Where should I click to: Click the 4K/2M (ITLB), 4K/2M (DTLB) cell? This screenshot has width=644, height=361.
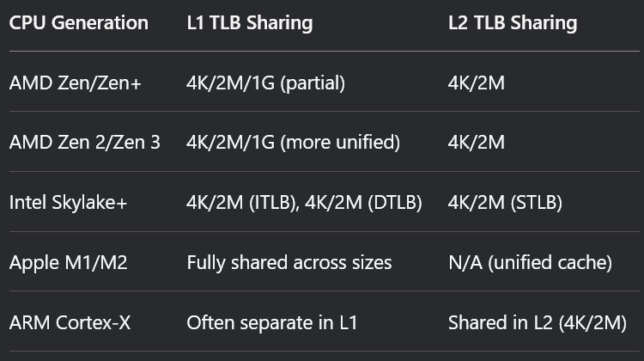304,203
